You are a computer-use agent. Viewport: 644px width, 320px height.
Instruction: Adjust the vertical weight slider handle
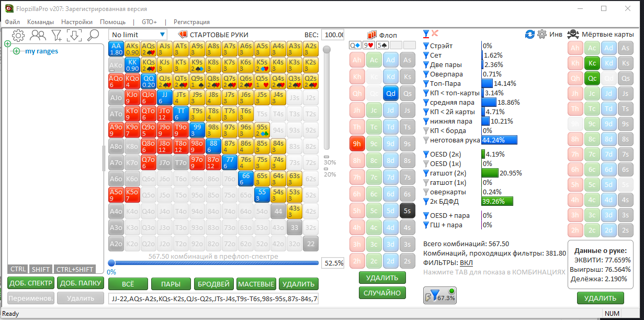tap(327, 50)
